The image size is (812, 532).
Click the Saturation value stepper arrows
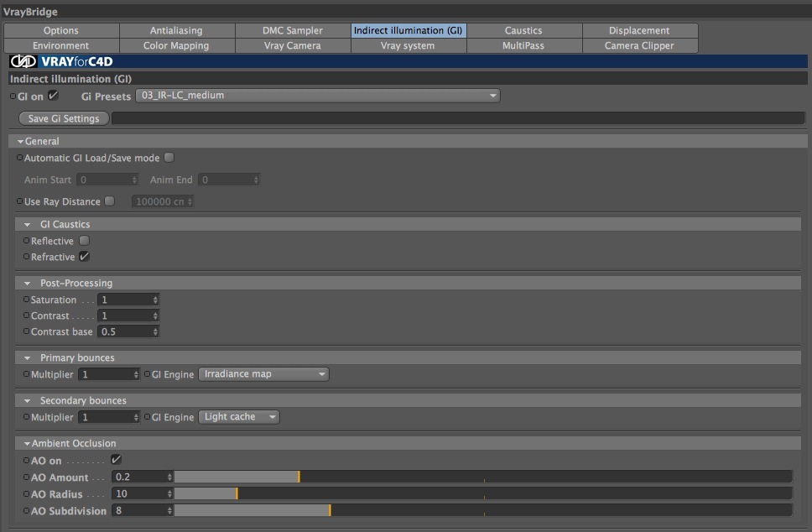click(x=155, y=300)
